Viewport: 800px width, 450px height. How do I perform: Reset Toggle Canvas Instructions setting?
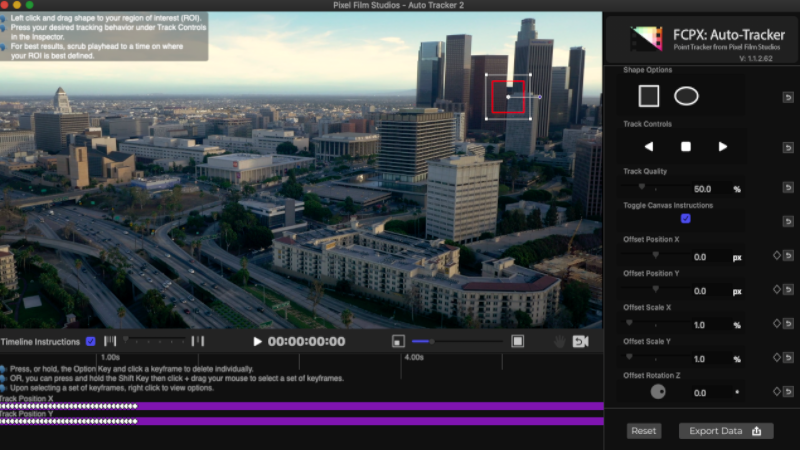[788, 221]
